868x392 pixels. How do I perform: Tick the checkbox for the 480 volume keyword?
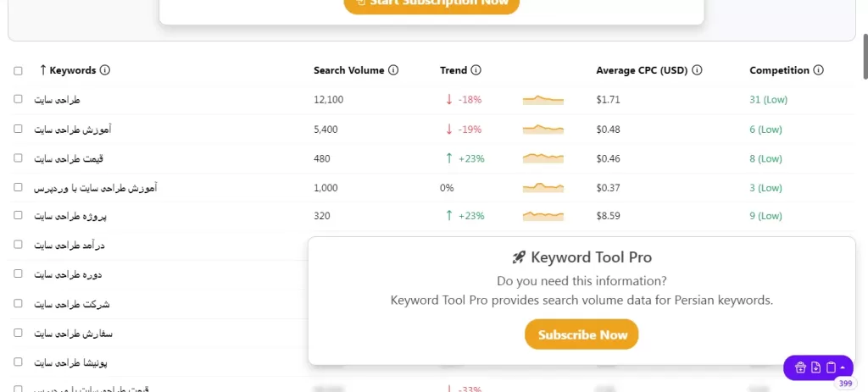[x=19, y=157]
